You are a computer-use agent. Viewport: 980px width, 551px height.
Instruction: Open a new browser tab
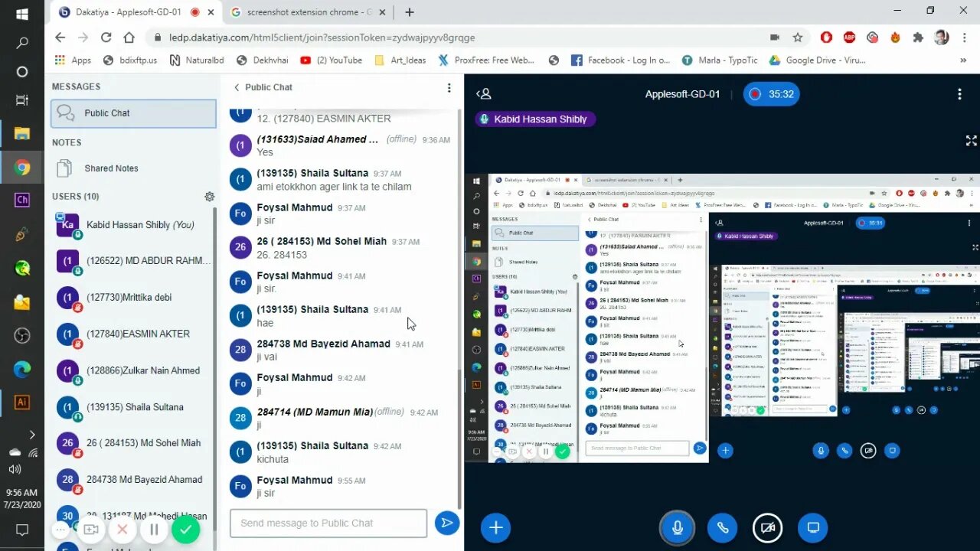point(410,12)
